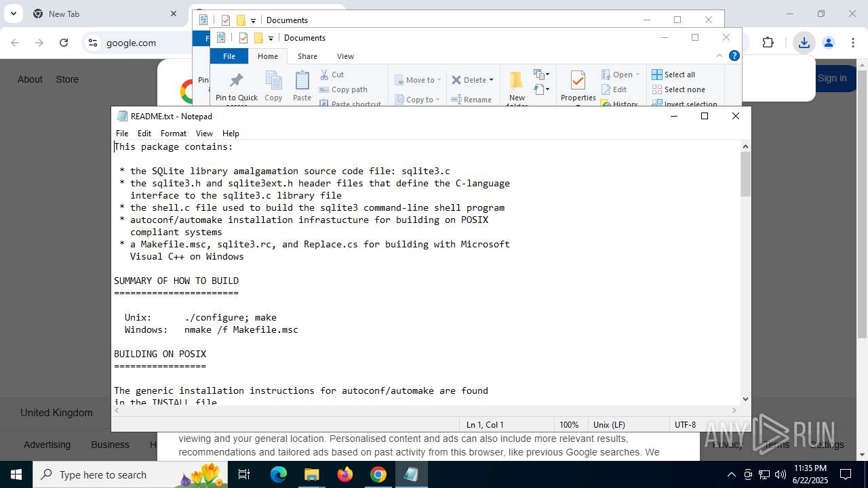
Task: Click the line 'SUMMARY OF HOW TO BUILD'
Action: 176,281
